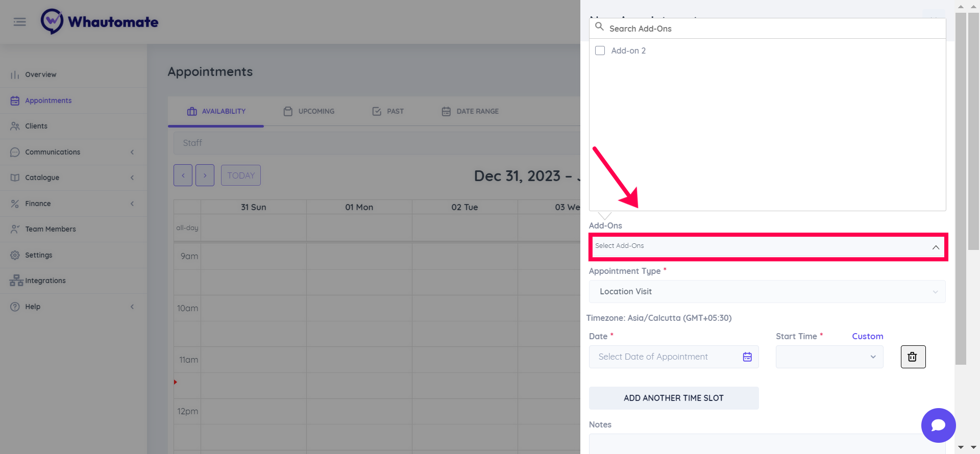Click the Whautomate logo
This screenshot has height=454, width=980.
click(x=100, y=21)
